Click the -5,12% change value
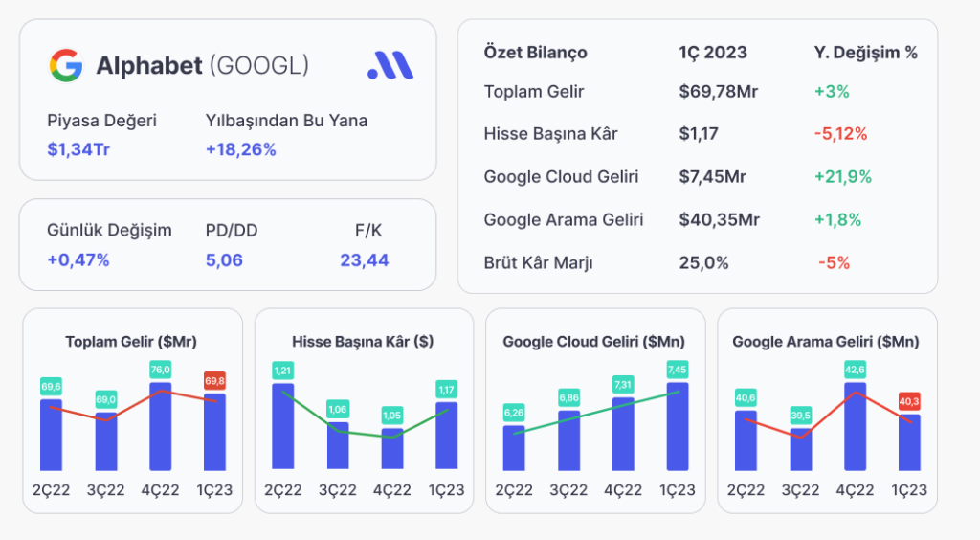The image size is (980, 540). click(840, 134)
